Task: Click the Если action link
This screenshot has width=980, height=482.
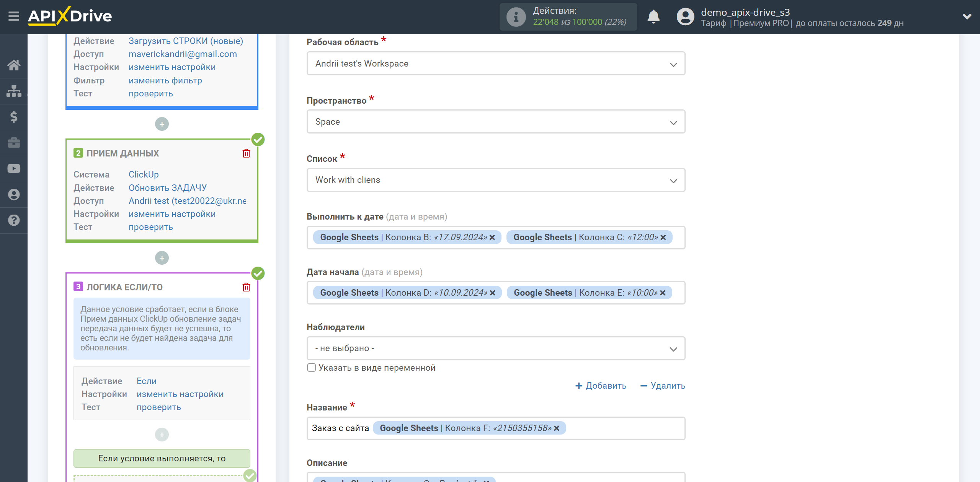Action: [x=147, y=381]
